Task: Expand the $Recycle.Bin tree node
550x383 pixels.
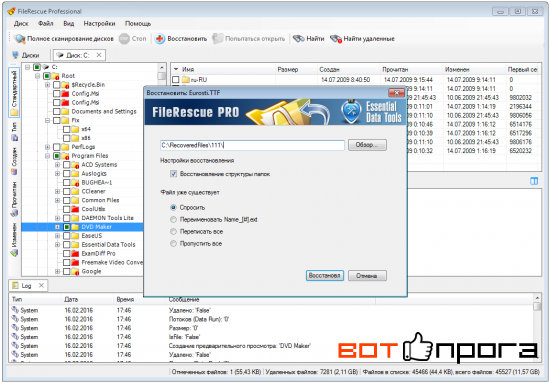Action: (x=47, y=85)
